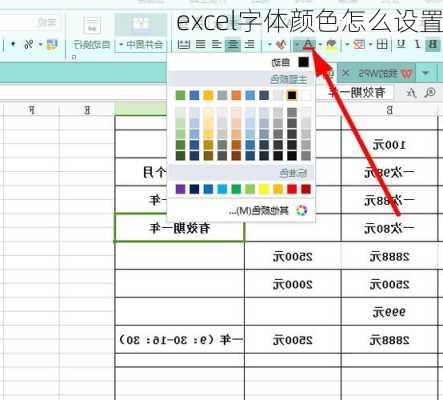Open the 常规 number format dropdown
Viewport: 443px width, 400px height.
29,23
